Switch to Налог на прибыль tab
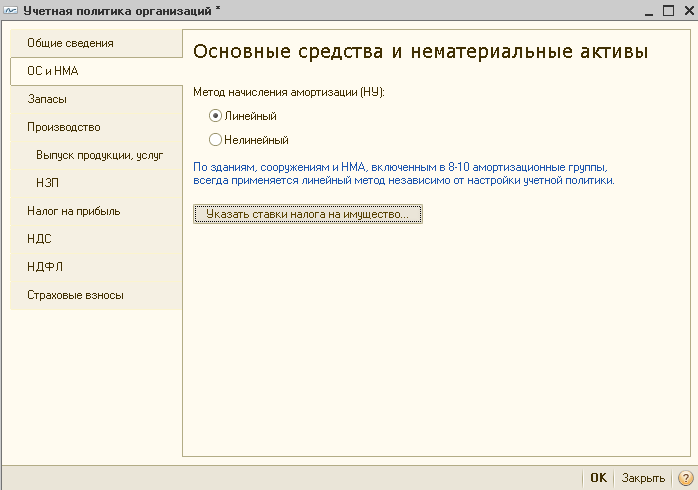This screenshot has height=490, width=698. 96,211
